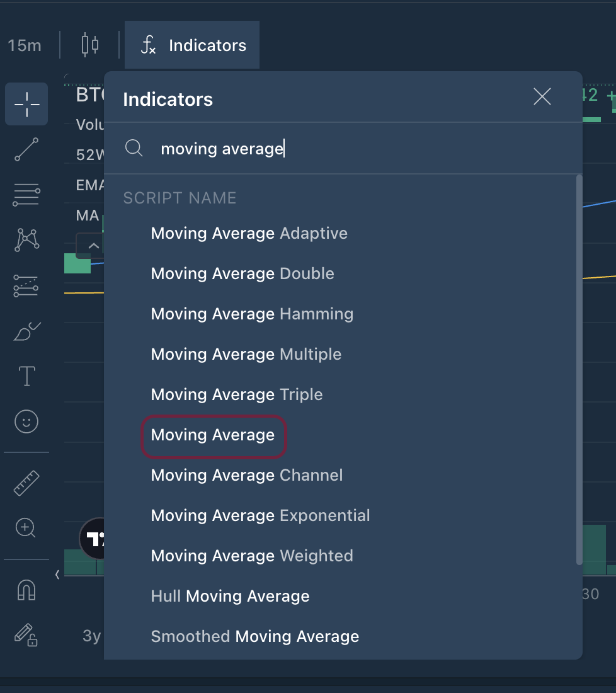Click the zoom in tool
This screenshot has height=693, width=616.
[26, 528]
